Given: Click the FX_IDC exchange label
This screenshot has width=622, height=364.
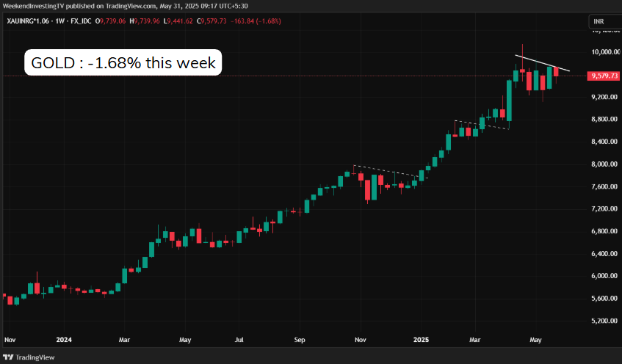Looking at the screenshot, I should coord(82,22).
